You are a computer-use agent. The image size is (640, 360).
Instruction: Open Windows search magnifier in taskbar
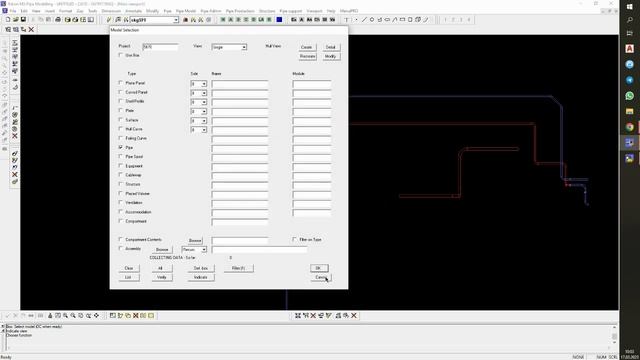coord(629,20)
